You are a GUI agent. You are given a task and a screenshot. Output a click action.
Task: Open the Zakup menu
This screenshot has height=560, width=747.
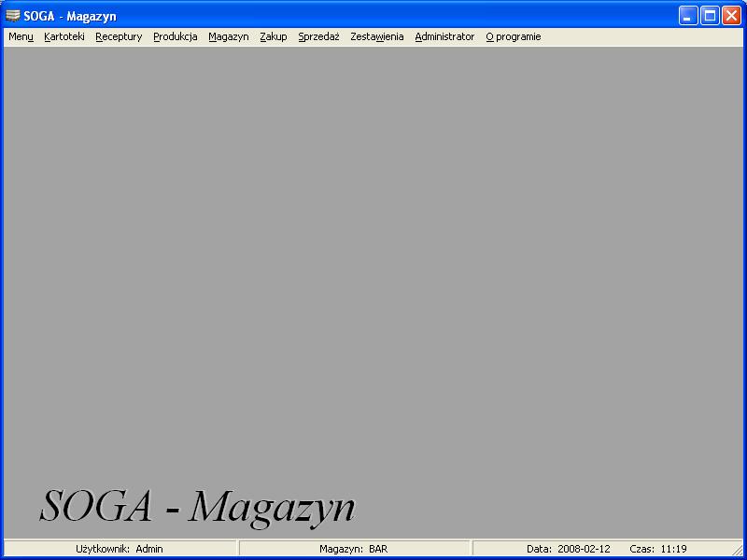click(x=274, y=36)
